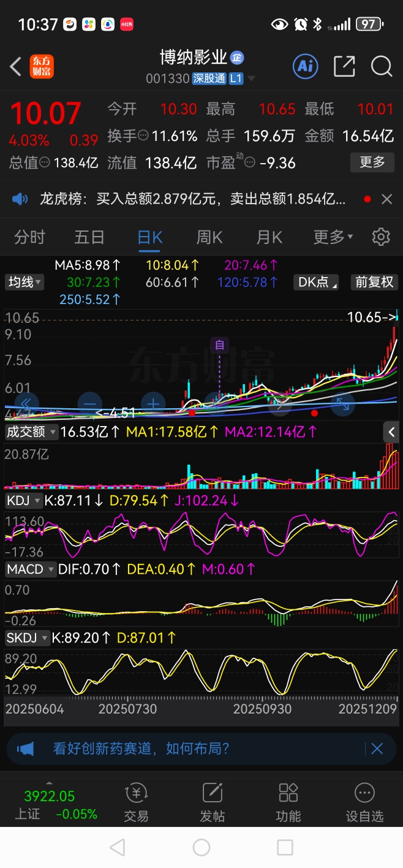Image resolution: width=403 pixels, height=868 pixels.
Task: Tap the 10.65 high price marker
Action: click(x=372, y=317)
